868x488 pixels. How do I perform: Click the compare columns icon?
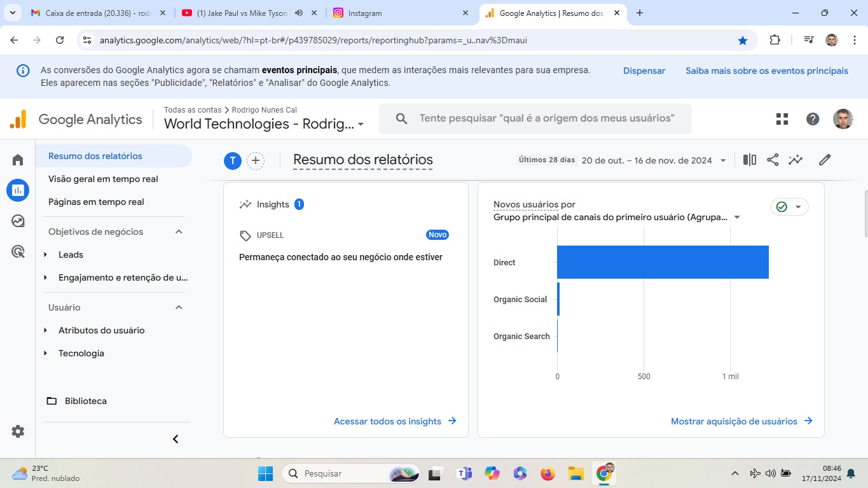click(750, 160)
